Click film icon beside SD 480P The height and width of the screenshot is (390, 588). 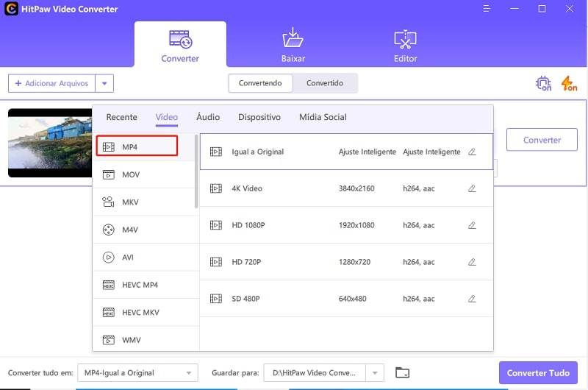point(216,299)
